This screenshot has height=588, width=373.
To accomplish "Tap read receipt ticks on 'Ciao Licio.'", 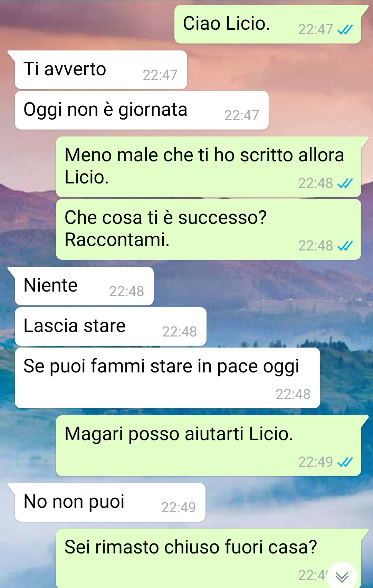I will pyautogui.click(x=345, y=30).
